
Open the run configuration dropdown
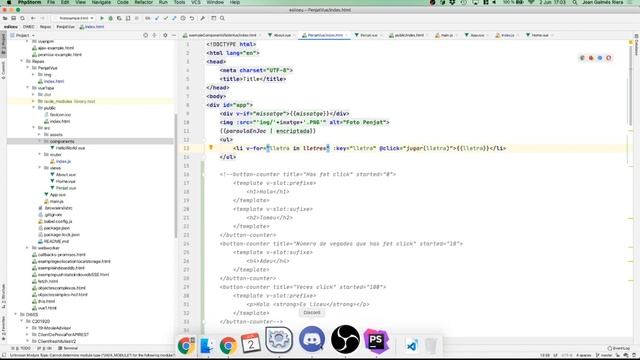(75, 18)
